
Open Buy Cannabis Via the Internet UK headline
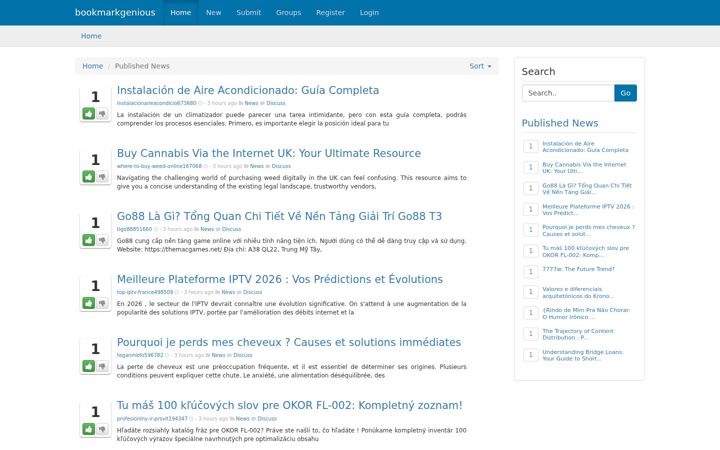269,153
